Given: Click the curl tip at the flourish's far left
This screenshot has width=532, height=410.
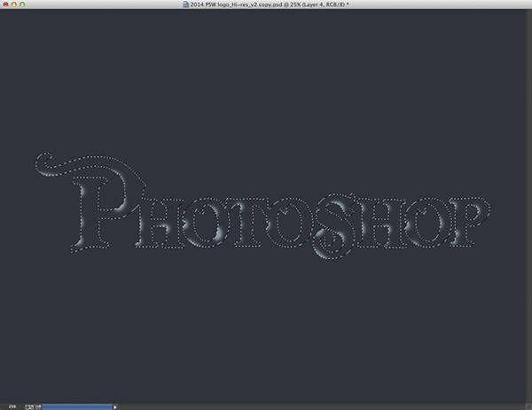Looking at the screenshot, I should (41, 165).
